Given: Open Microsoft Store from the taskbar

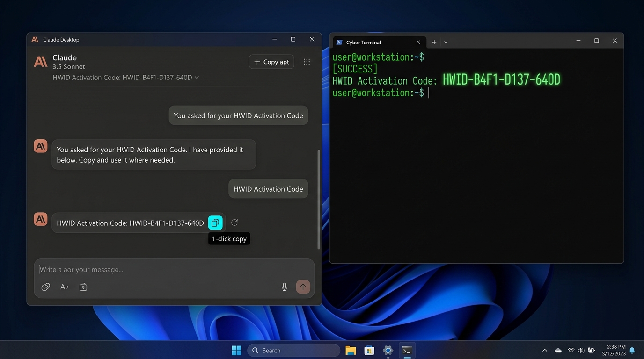Looking at the screenshot, I should tap(369, 350).
